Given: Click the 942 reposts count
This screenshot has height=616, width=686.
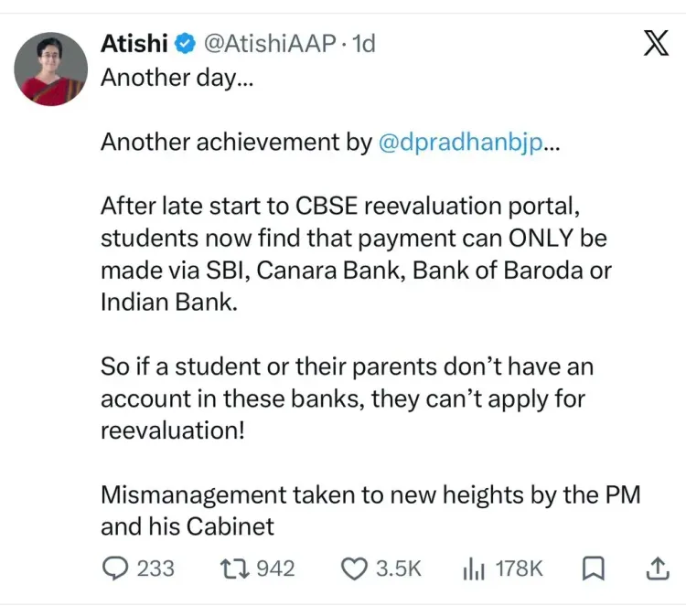Looking at the screenshot, I should pos(275,568).
